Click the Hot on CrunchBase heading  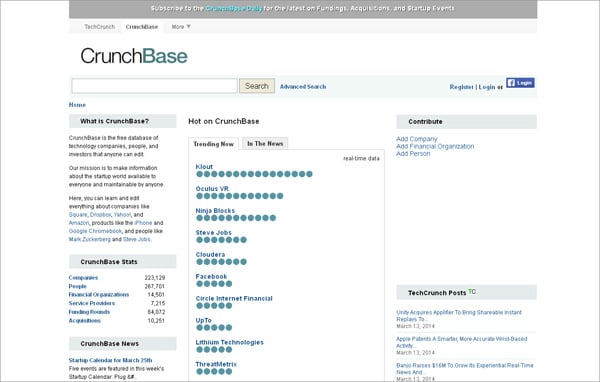point(224,121)
